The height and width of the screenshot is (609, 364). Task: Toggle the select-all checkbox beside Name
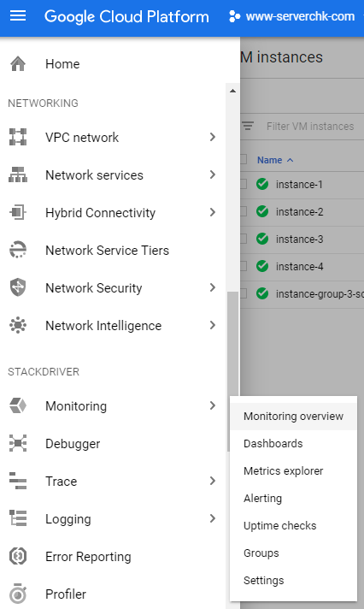pyautogui.click(x=244, y=160)
